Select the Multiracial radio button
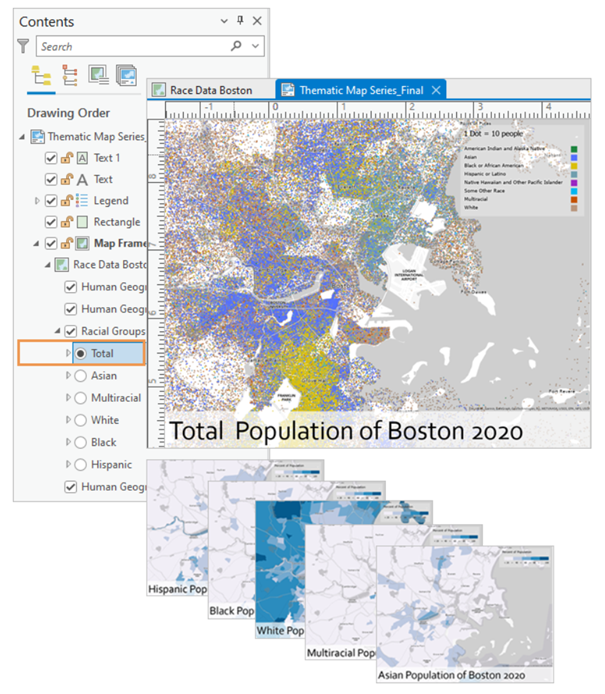The image size is (605, 694). [81, 398]
